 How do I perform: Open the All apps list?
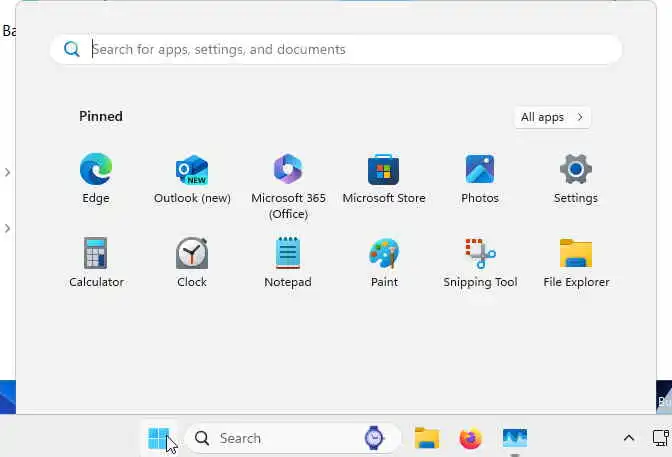(x=552, y=117)
